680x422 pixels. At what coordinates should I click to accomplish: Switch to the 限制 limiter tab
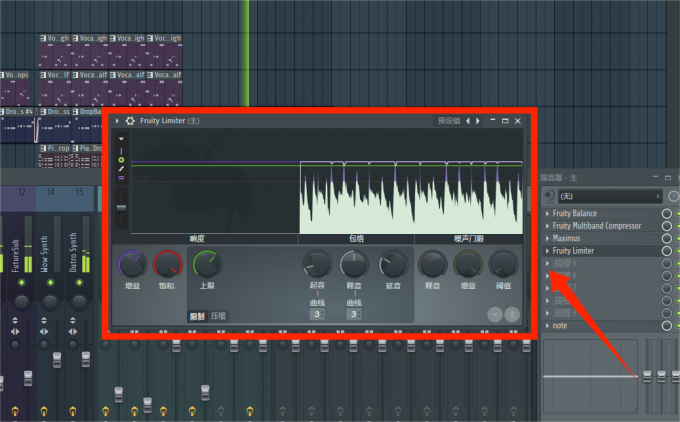click(197, 316)
